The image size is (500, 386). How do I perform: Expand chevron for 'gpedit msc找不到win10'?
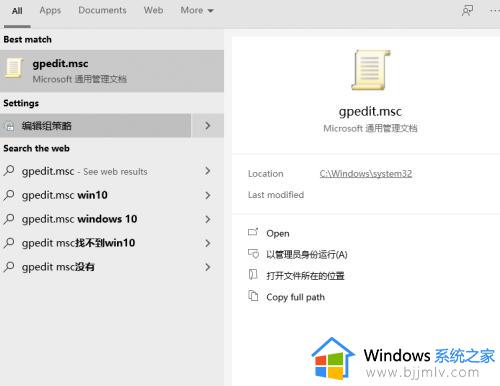(x=208, y=243)
